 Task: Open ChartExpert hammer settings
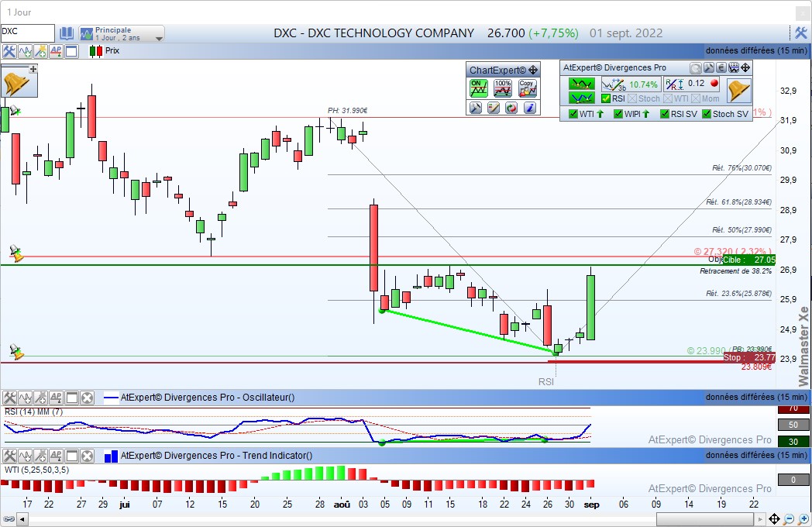tap(476, 108)
